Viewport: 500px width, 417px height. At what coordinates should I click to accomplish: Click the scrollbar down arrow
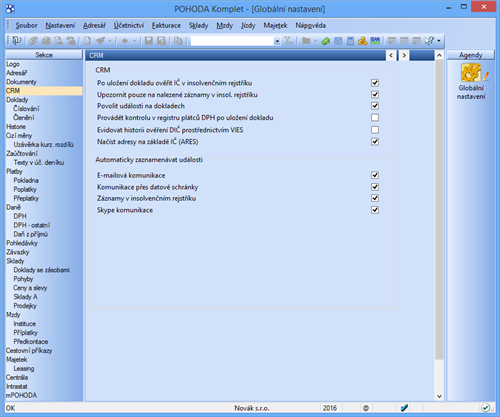pyautogui.click(x=439, y=396)
